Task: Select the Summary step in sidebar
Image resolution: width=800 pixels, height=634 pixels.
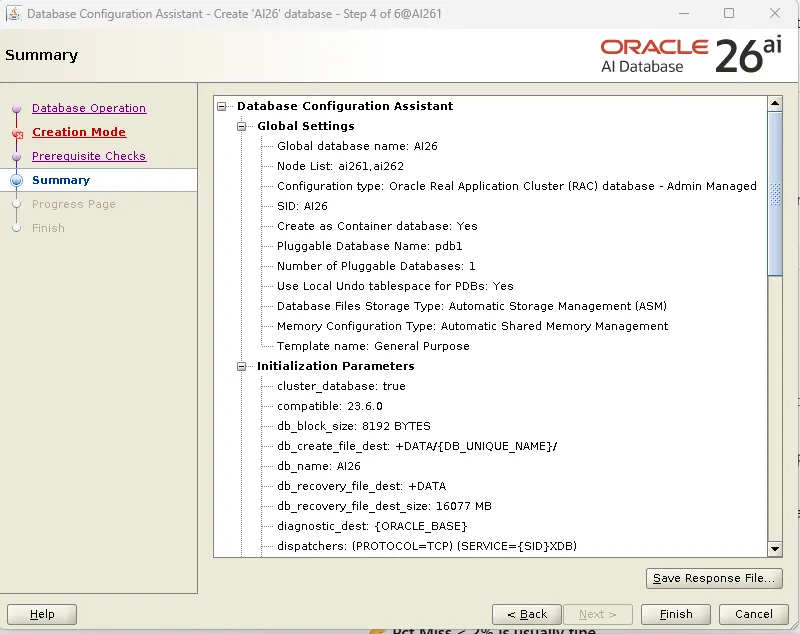Action: point(61,180)
